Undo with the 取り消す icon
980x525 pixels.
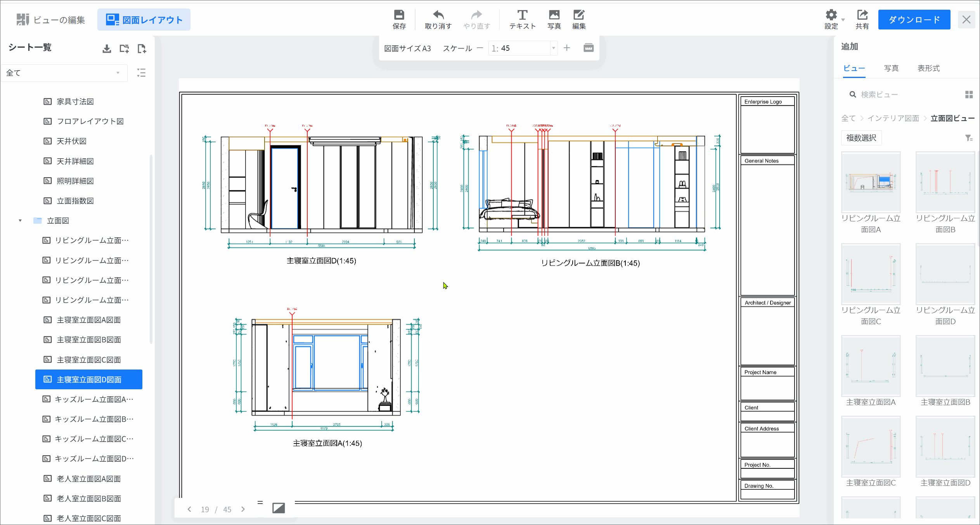click(x=438, y=19)
